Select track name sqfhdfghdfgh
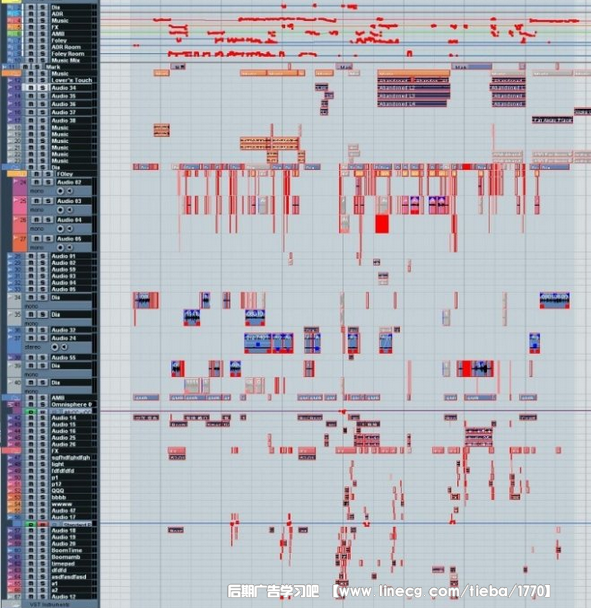 pos(71,458)
